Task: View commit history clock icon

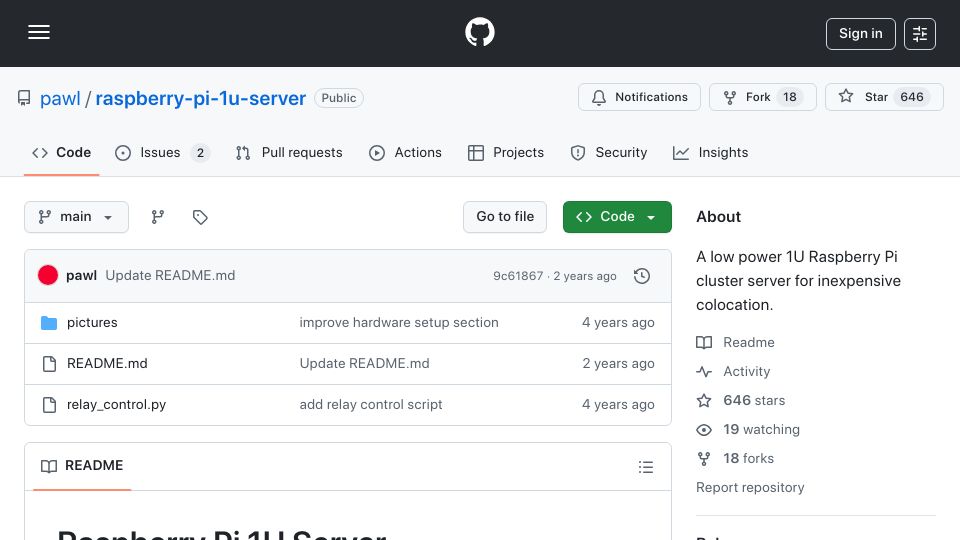Action: coord(642,276)
